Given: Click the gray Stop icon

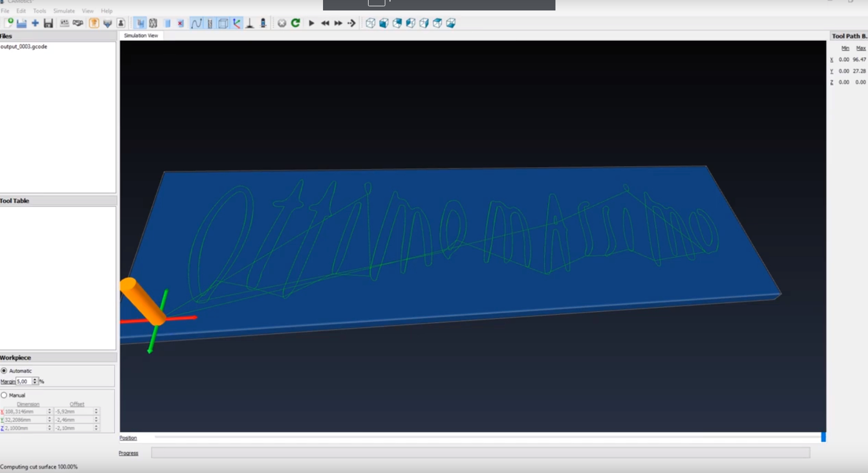Looking at the screenshot, I should [x=282, y=23].
